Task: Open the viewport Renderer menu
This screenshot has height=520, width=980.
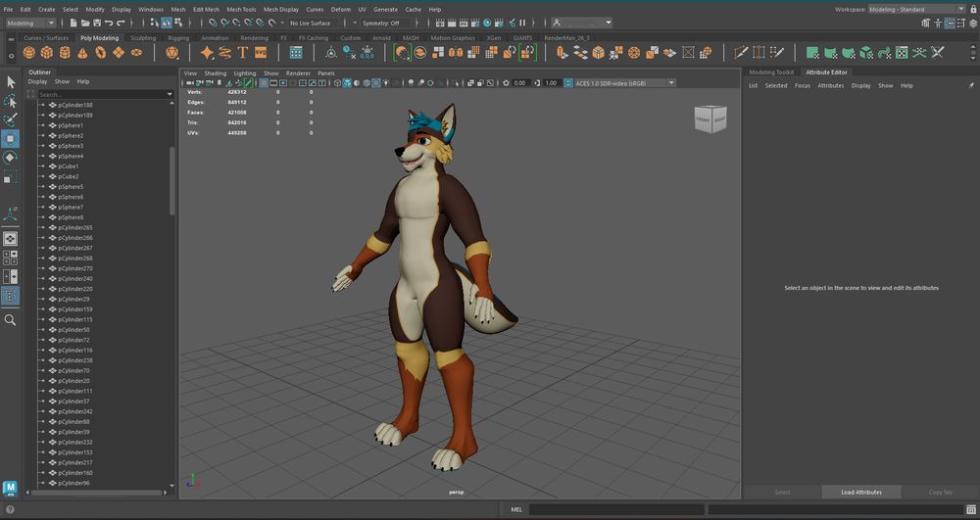Action: point(298,73)
